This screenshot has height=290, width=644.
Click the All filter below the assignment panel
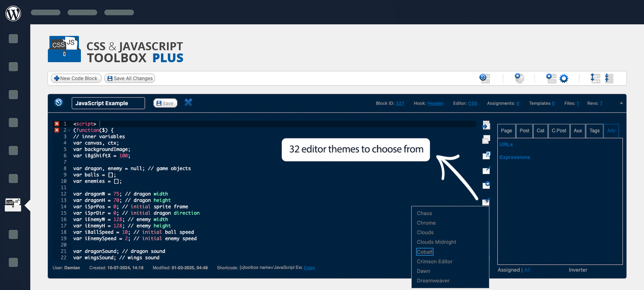527,270
